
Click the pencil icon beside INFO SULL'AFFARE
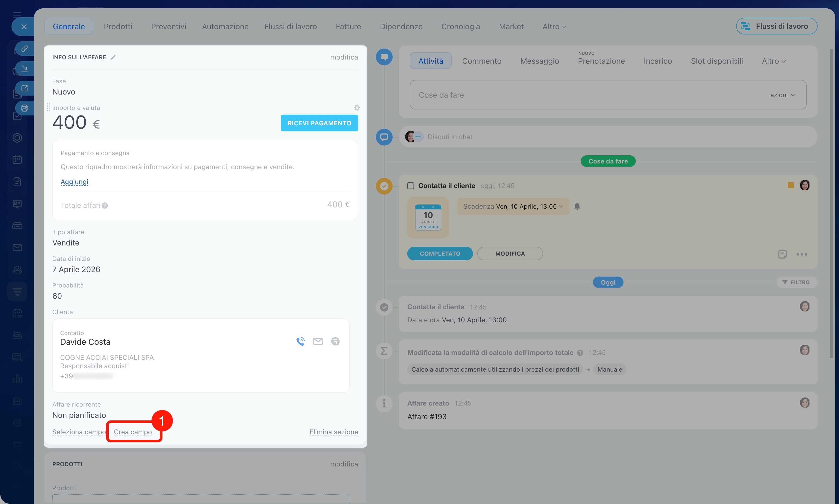[113, 57]
